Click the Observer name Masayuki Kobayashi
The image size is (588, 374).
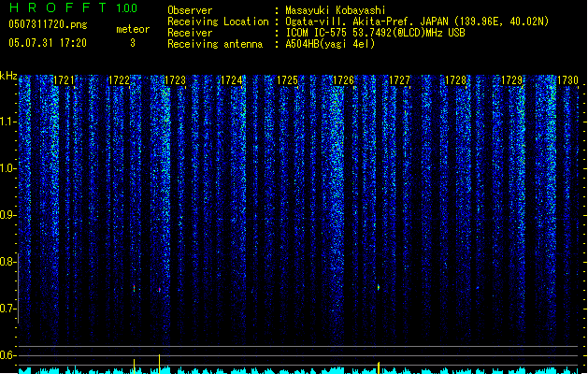point(336,10)
